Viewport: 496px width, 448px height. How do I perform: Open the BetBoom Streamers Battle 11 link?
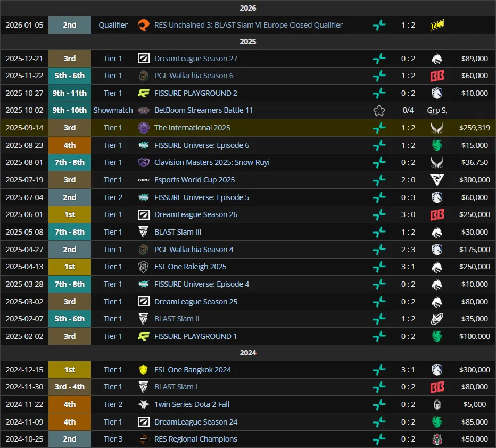coord(203,110)
